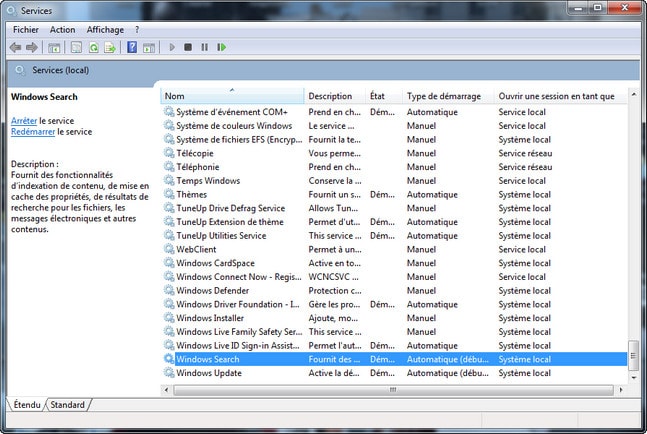Click the Restart service green button
The image size is (647, 434).
pos(222,47)
